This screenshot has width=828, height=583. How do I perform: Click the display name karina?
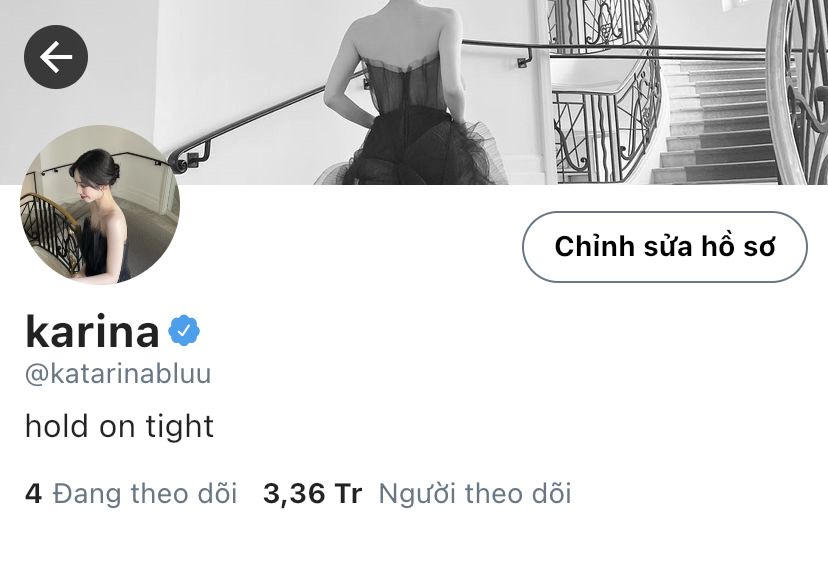click(x=92, y=331)
